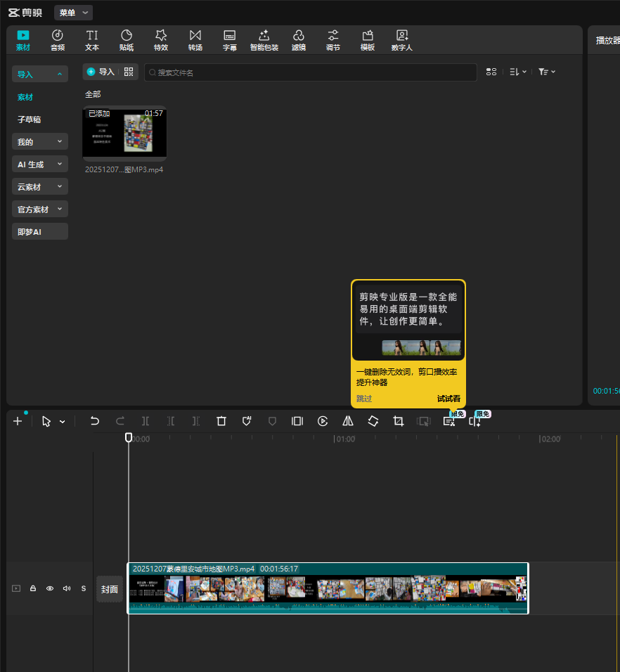Open the 滤镜 filters tab

(299, 40)
